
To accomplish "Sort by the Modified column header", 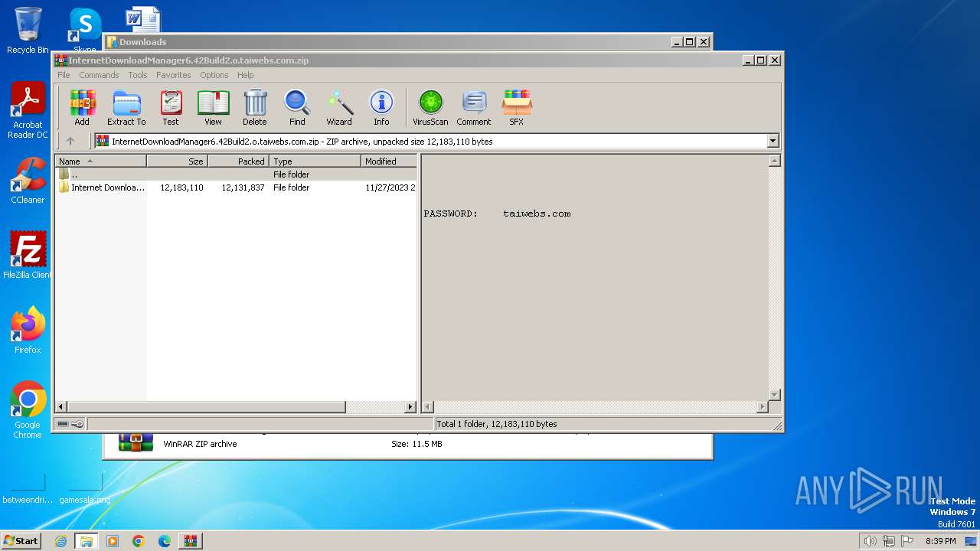I will (x=389, y=161).
